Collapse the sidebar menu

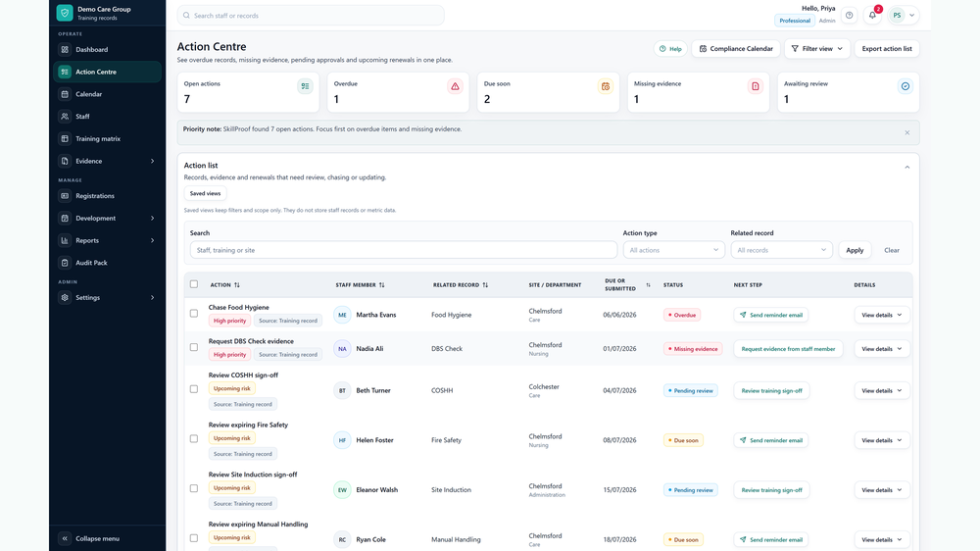coord(107,538)
